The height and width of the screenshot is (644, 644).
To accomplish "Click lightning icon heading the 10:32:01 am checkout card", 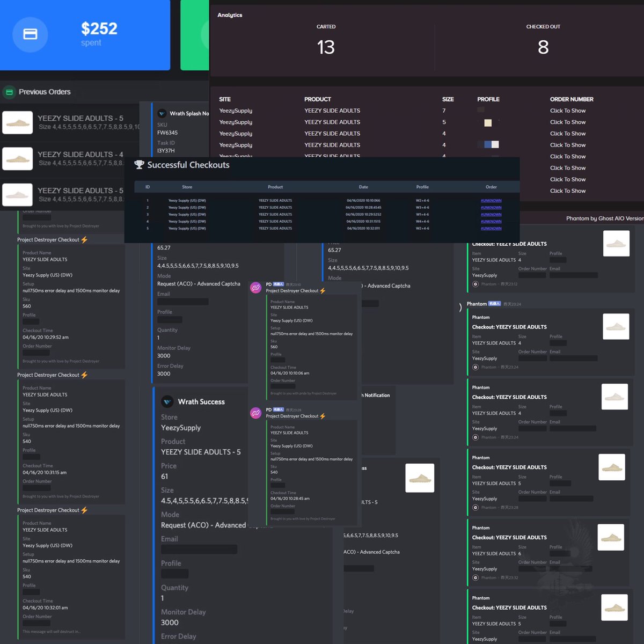I will coord(84,510).
